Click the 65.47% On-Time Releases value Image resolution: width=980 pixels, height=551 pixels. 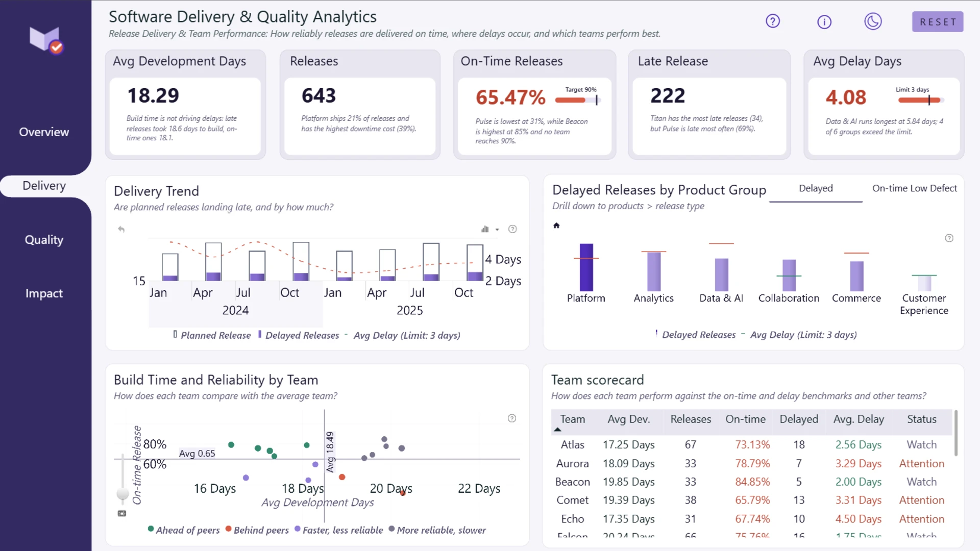pos(510,97)
